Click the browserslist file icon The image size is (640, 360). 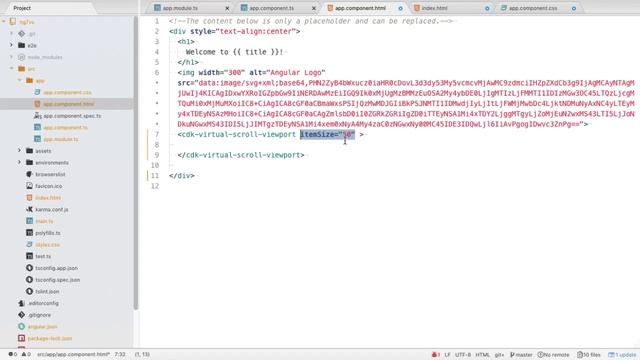(x=29, y=174)
